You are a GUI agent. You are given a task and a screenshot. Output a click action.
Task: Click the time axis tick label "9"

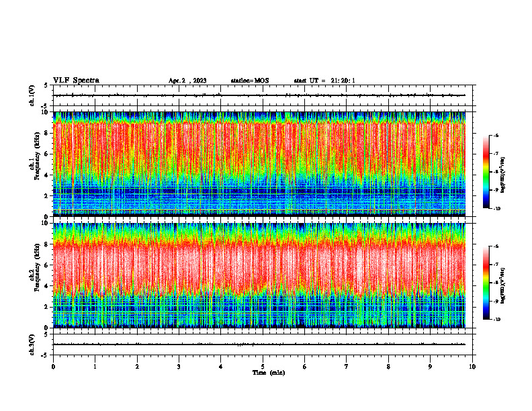[x=430, y=367]
